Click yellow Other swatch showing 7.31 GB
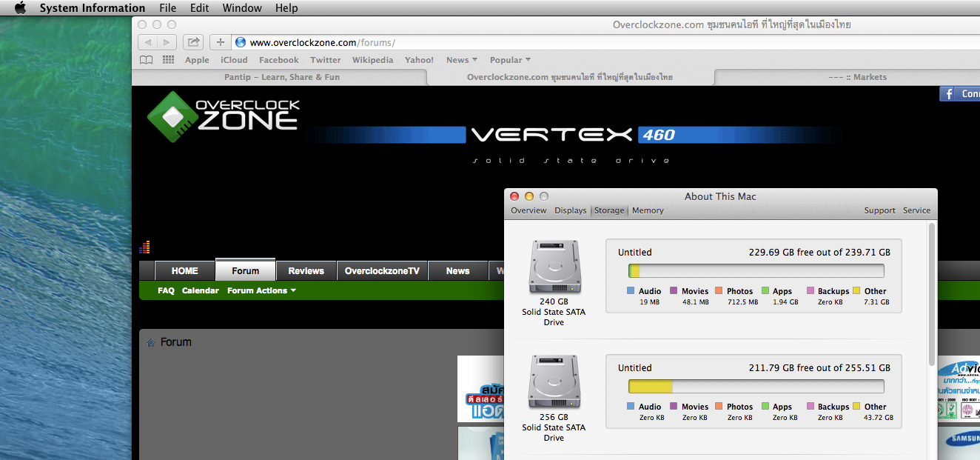Viewport: 980px width, 460px height. click(856, 291)
